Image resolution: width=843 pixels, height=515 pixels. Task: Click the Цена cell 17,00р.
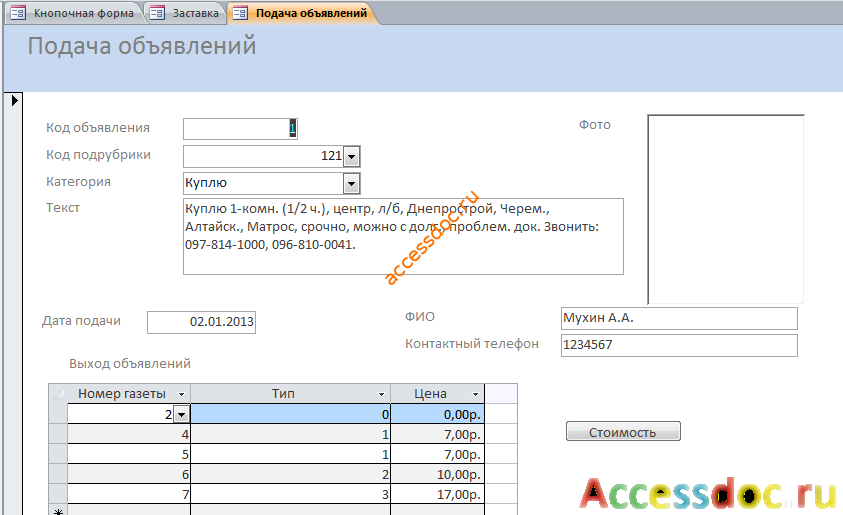[x=438, y=494]
